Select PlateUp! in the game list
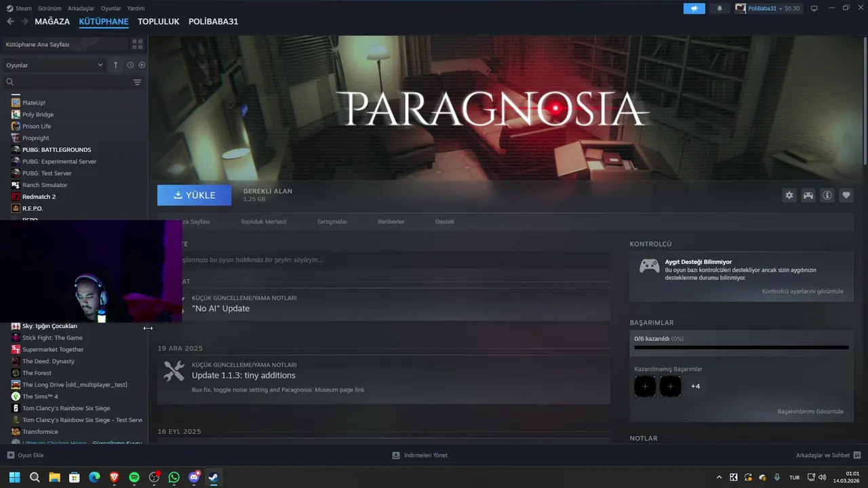868x488 pixels. point(33,102)
